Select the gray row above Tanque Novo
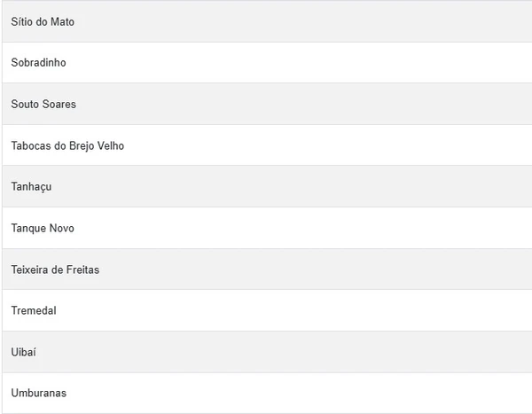The image size is (532, 414). pos(31,187)
